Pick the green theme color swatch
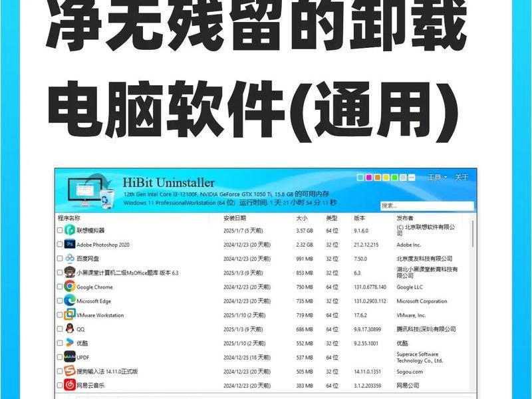532x399 pixels. coord(394,178)
